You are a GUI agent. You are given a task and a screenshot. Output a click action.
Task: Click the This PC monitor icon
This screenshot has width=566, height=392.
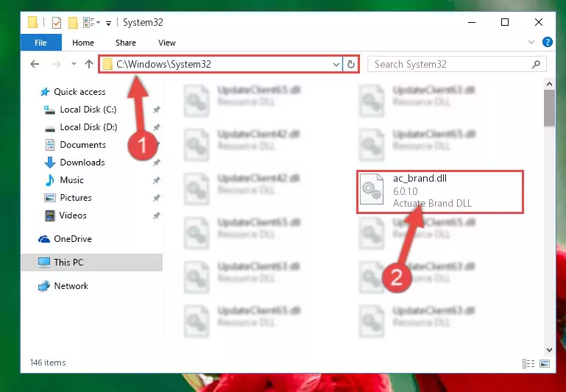(x=44, y=263)
